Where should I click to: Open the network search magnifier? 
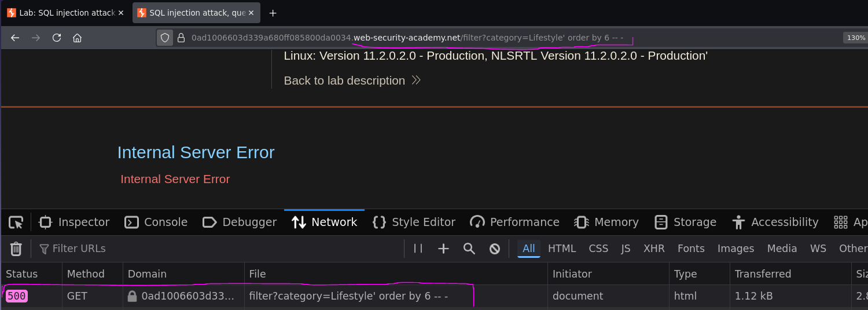(x=469, y=249)
